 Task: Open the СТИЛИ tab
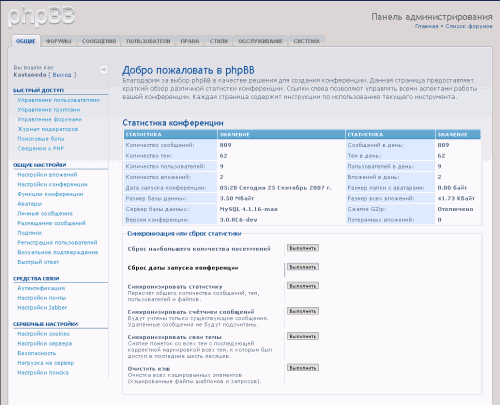[219, 41]
